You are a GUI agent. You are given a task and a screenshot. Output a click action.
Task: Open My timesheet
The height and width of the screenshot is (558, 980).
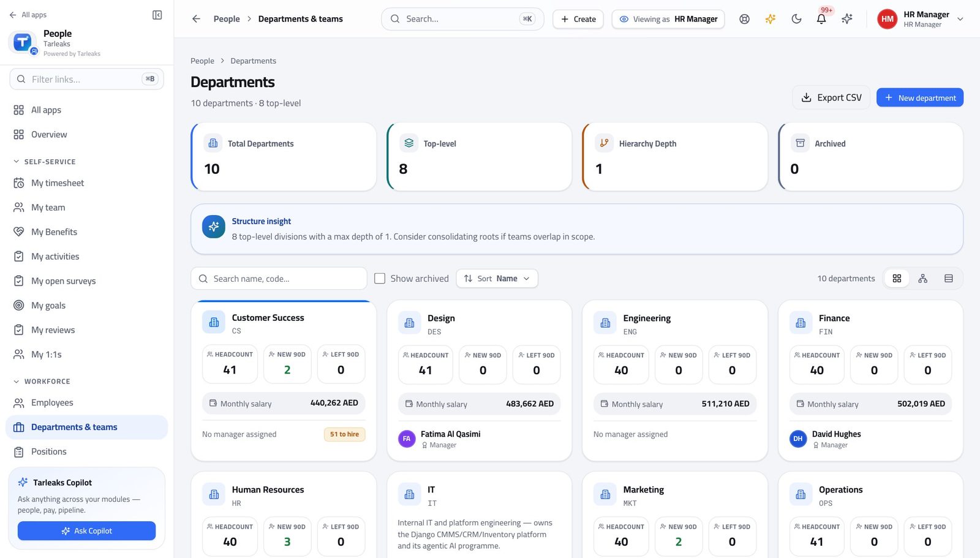86,183
